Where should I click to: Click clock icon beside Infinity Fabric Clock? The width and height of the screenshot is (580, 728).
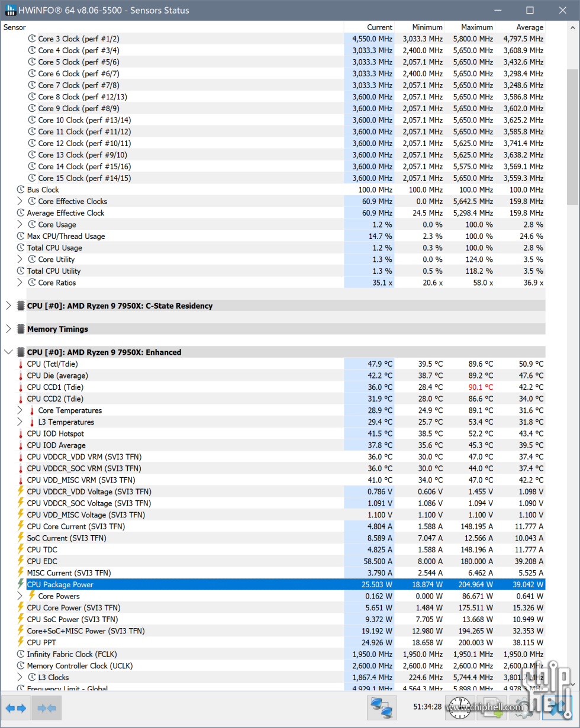[x=21, y=654]
